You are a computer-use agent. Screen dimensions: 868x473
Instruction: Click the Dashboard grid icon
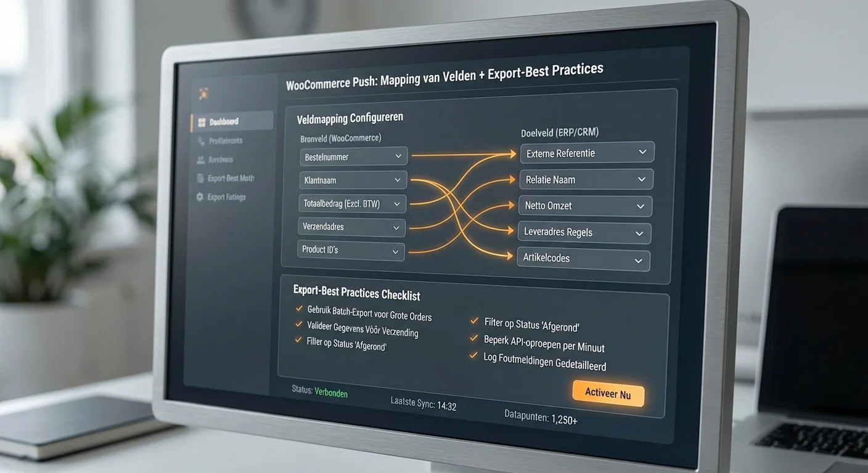202,123
